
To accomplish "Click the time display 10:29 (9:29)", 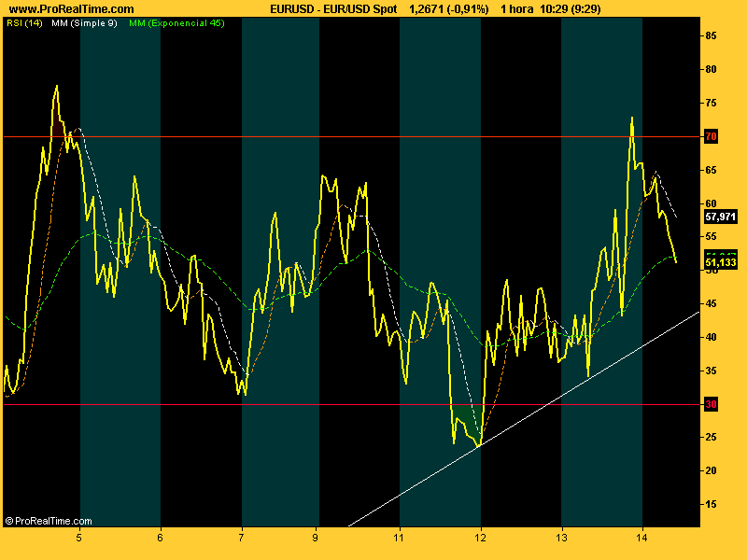I will click(571, 9).
